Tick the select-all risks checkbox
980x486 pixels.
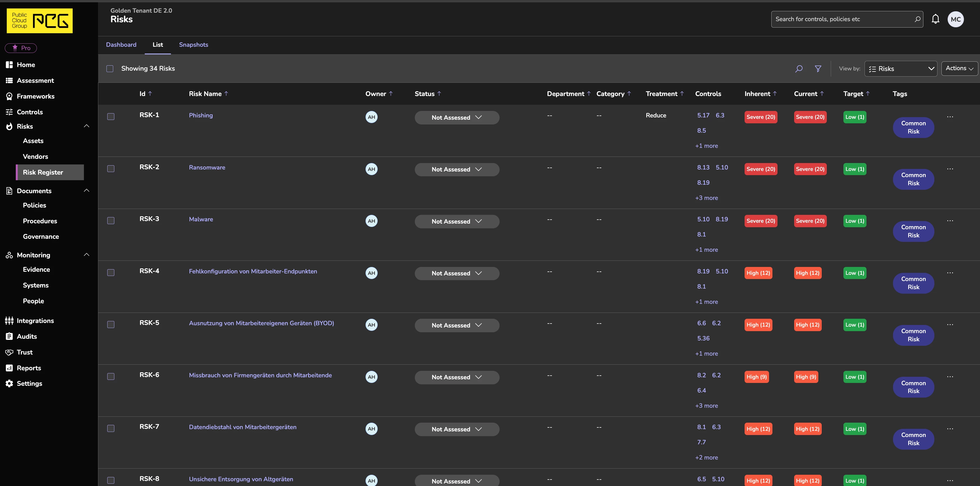(x=110, y=69)
